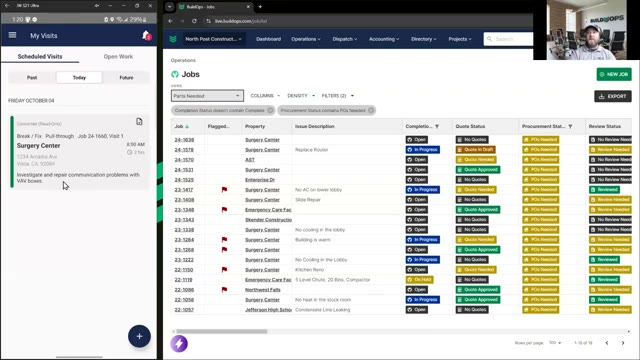Expand the Dispatch nav menu
Screen dimensions: 640x360
point(345,39)
